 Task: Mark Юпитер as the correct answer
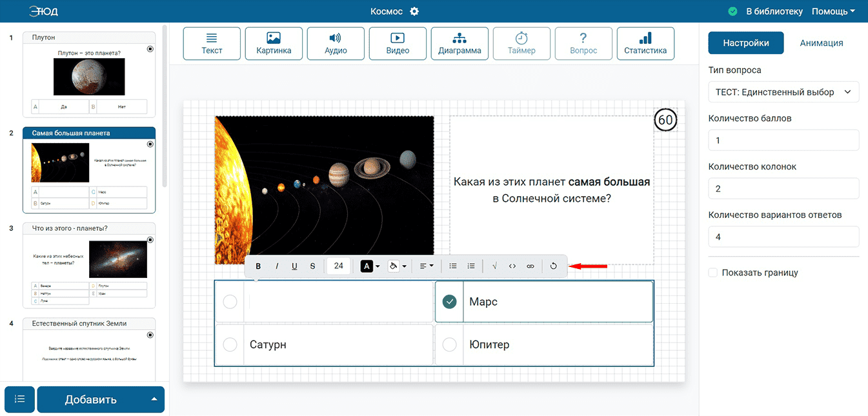click(x=450, y=344)
